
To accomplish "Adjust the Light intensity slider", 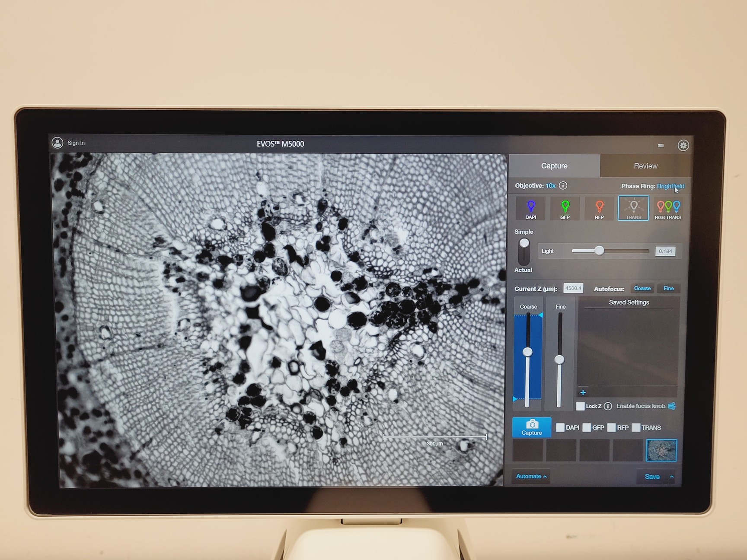I will pos(600,251).
